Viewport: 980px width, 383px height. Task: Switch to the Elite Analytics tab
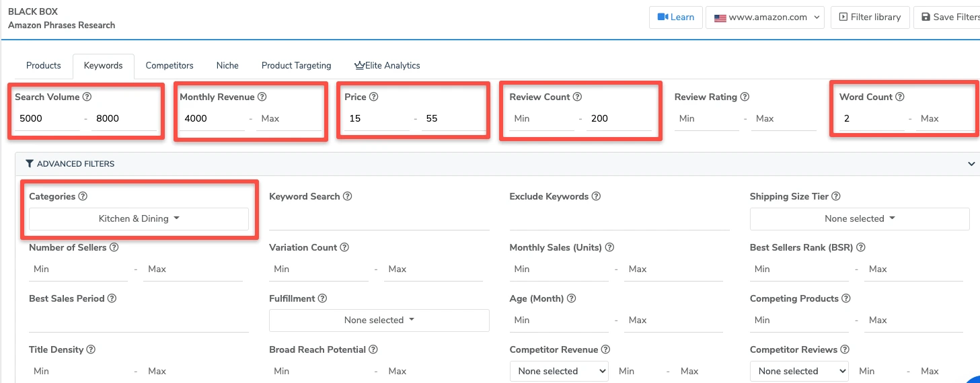tap(387, 66)
